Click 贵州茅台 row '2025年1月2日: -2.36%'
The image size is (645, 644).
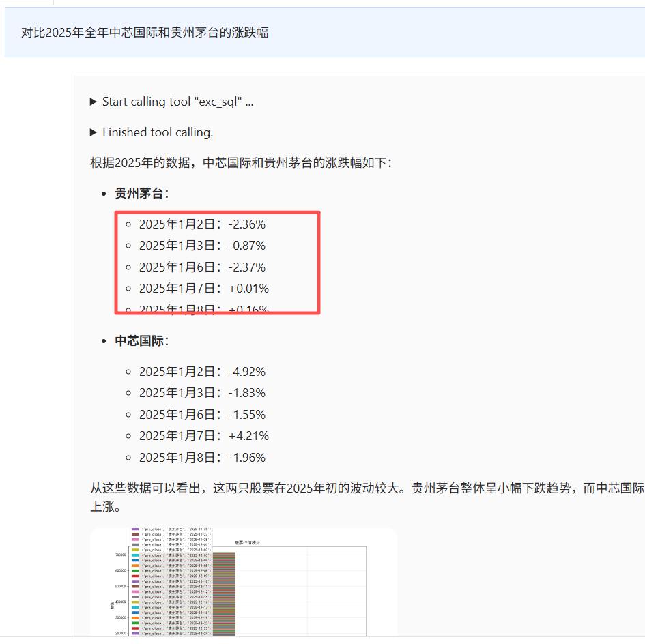coord(202,224)
